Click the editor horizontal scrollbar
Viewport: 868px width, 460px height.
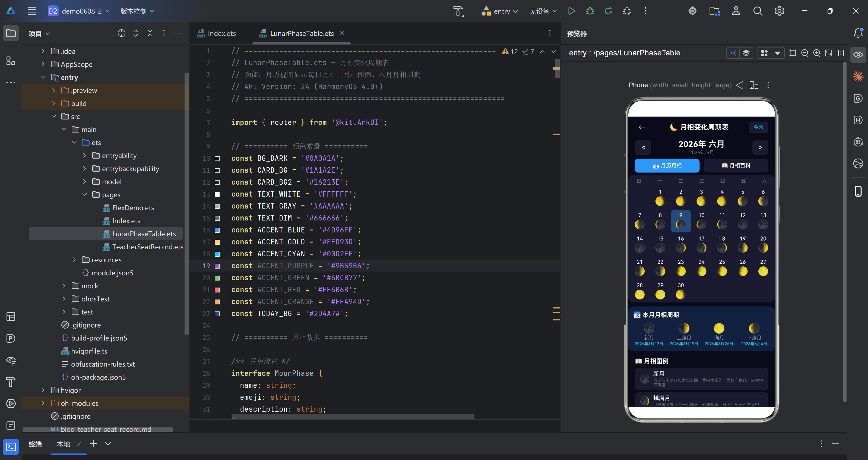coord(353,417)
